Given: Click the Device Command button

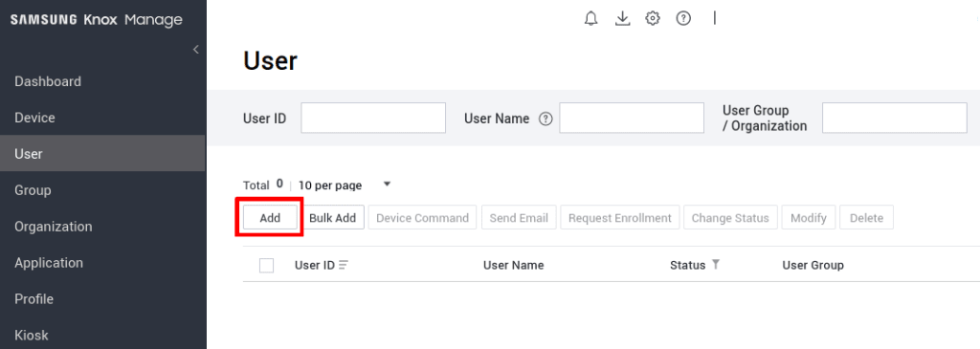Looking at the screenshot, I should [x=422, y=218].
